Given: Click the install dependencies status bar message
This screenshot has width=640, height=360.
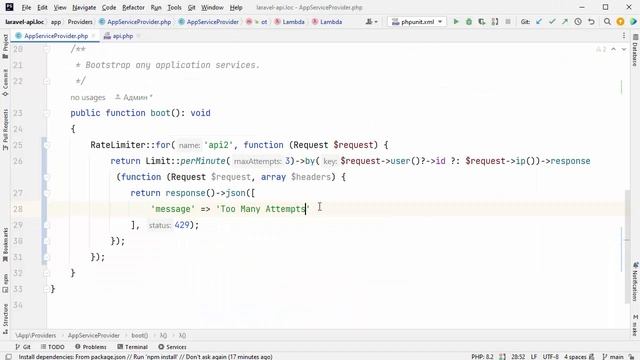Looking at the screenshot, I should click(x=145, y=357).
